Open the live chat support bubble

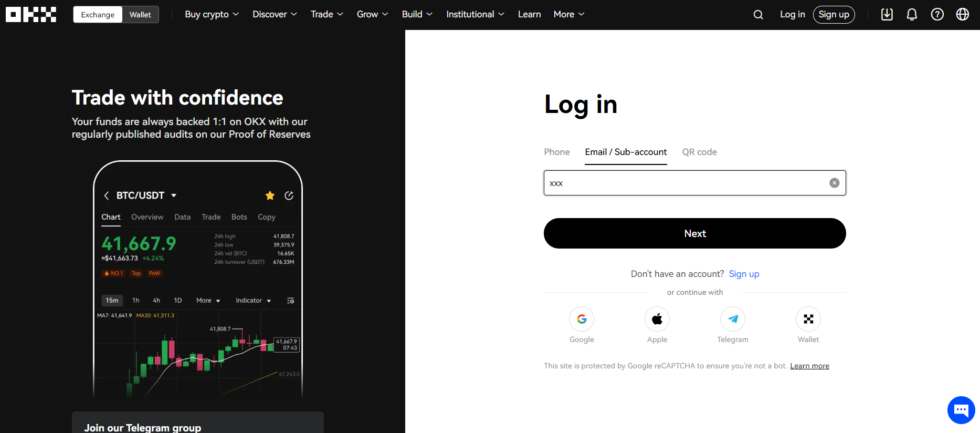click(x=961, y=410)
